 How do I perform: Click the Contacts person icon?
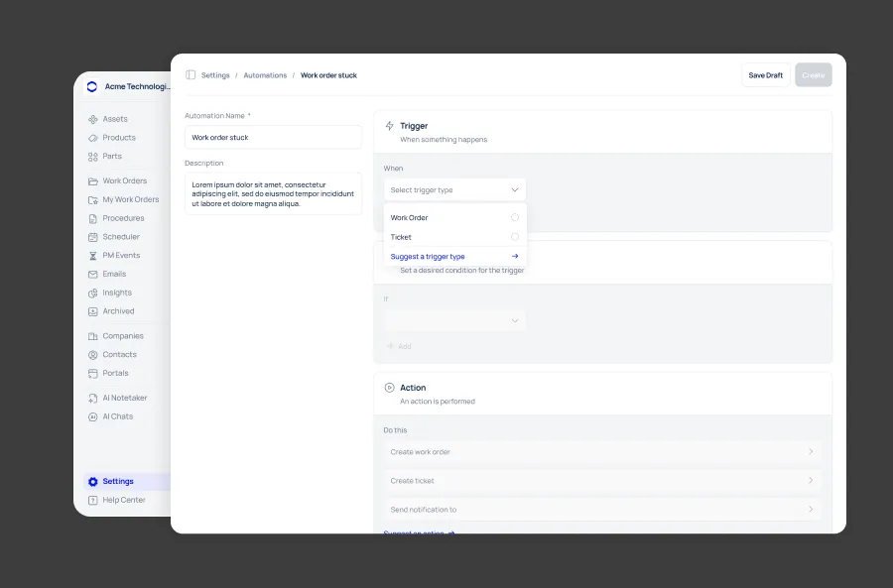(x=93, y=355)
